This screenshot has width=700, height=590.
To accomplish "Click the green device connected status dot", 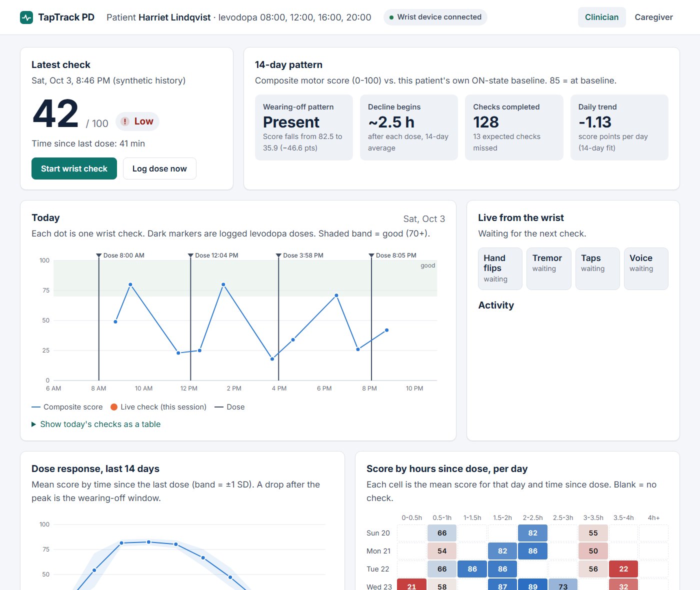I will [x=391, y=17].
